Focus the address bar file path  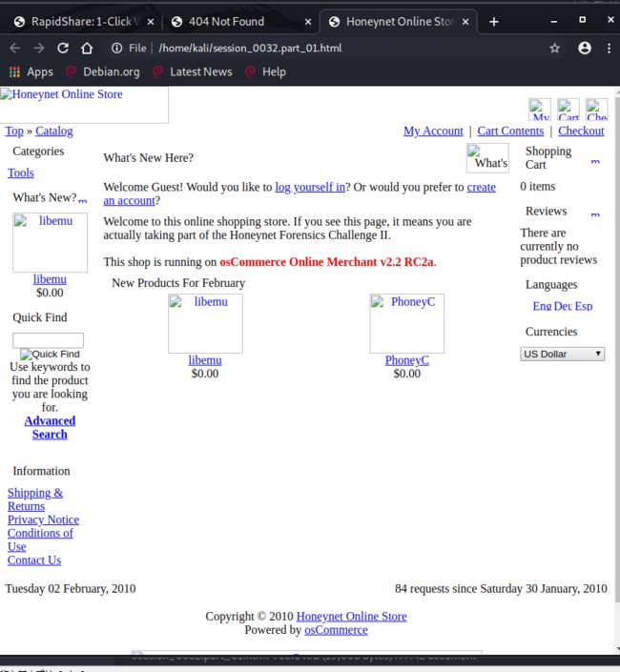250,48
